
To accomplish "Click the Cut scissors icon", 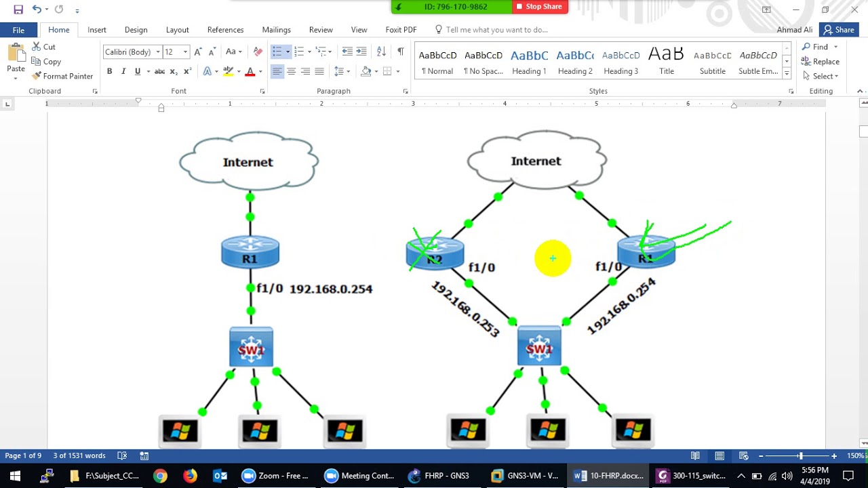I will (37, 47).
